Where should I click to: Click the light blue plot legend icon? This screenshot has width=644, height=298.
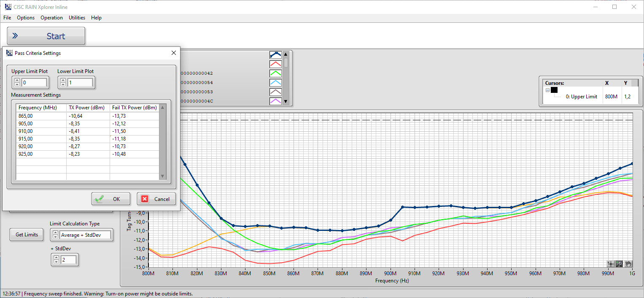click(275, 83)
